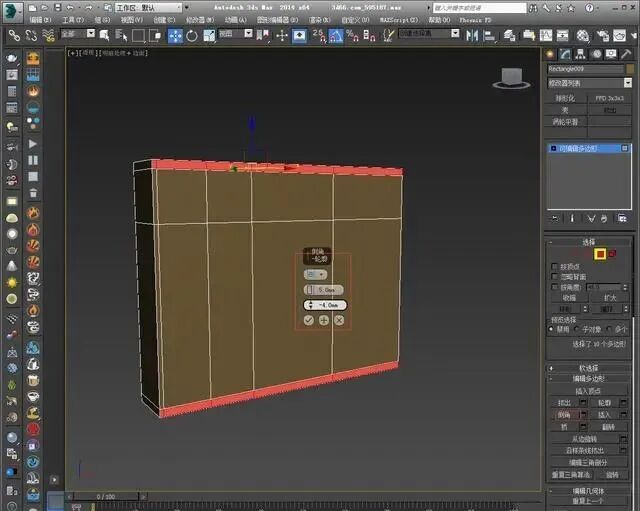
Task: Confirm the bevel caddy with OK checkmark
Action: point(309,320)
